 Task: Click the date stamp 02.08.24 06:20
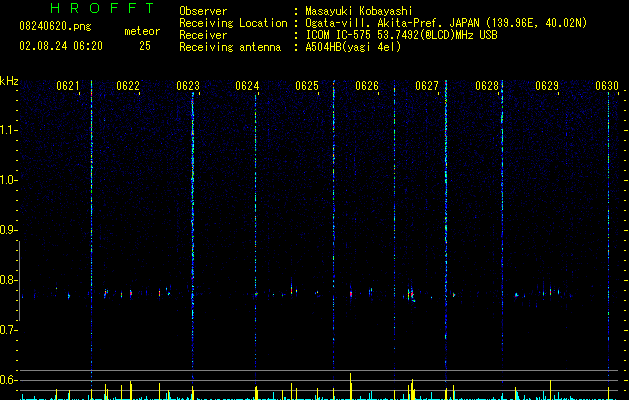pyautogui.click(x=61, y=46)
